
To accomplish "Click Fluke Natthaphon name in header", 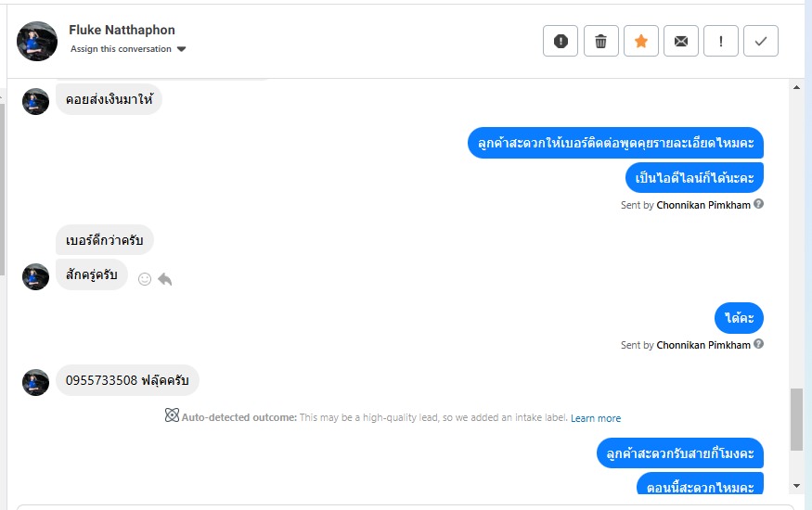I will 122,30.
